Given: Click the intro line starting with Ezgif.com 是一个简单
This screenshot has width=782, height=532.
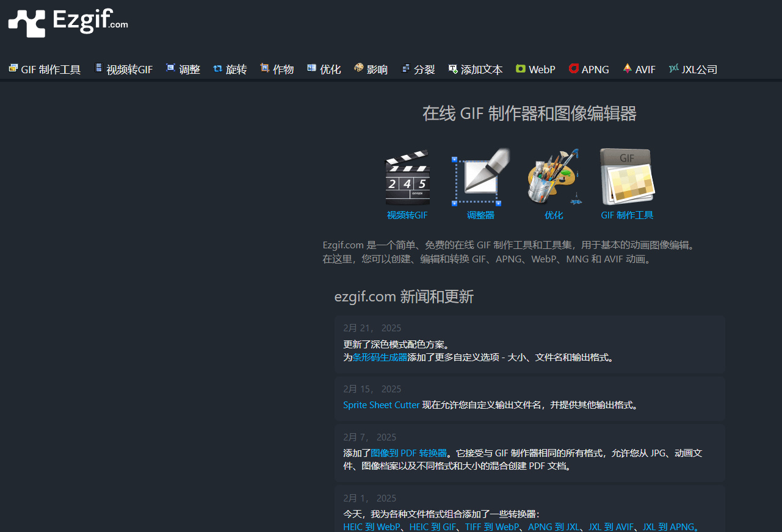Looking at the screenshot, I should coord(510,245).
